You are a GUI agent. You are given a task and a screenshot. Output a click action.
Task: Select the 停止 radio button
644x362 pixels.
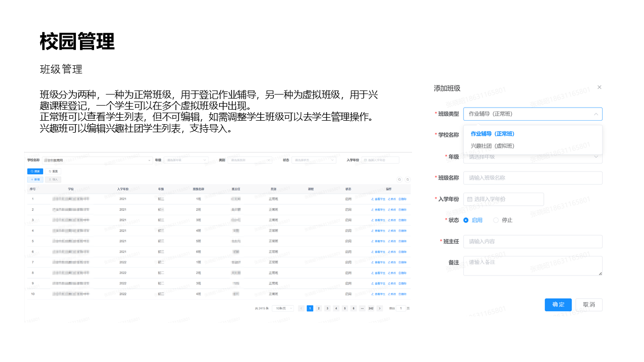click(496, 220)
